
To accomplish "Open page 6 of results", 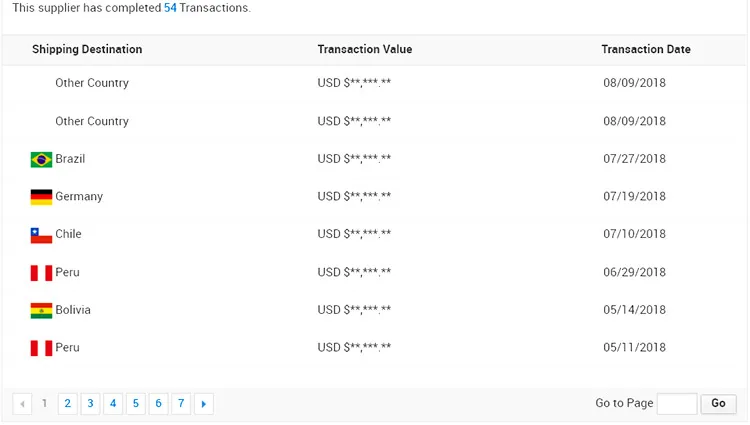I will (159, 404).
